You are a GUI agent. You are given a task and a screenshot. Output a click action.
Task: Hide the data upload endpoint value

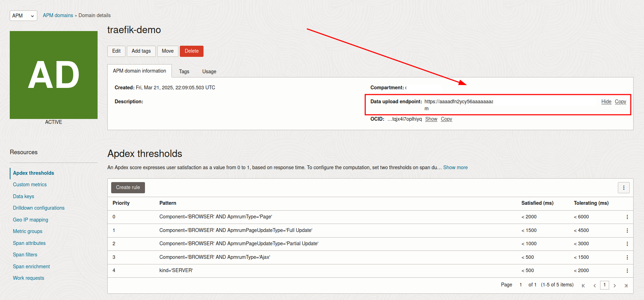[x=606, y=102]
